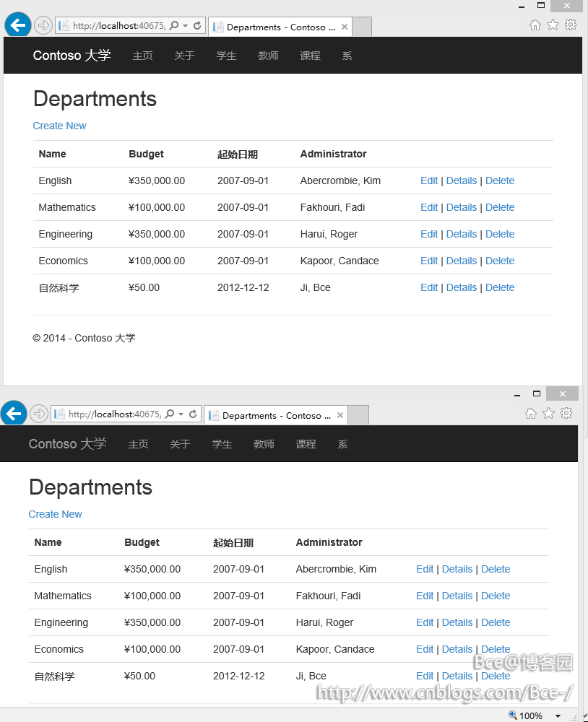Select Departments - Contoso tab in top window
588x722 pixels.
coord(280,27)
